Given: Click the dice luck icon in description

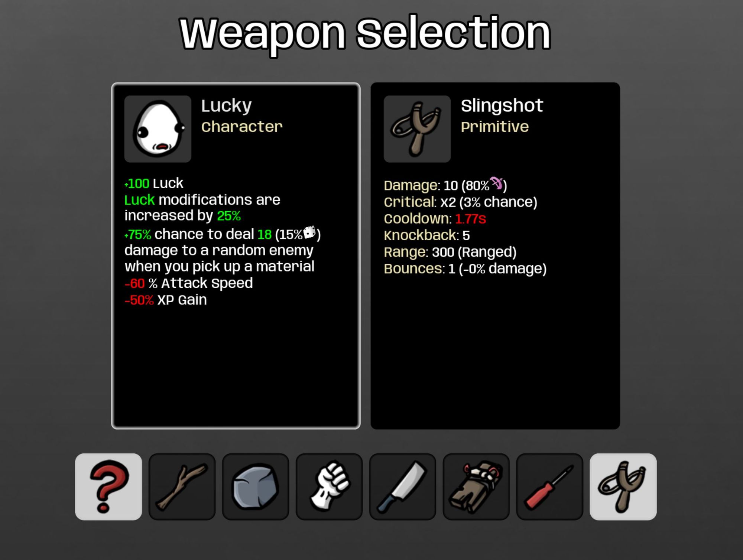Looking at the screenshot, I should 309,232.
